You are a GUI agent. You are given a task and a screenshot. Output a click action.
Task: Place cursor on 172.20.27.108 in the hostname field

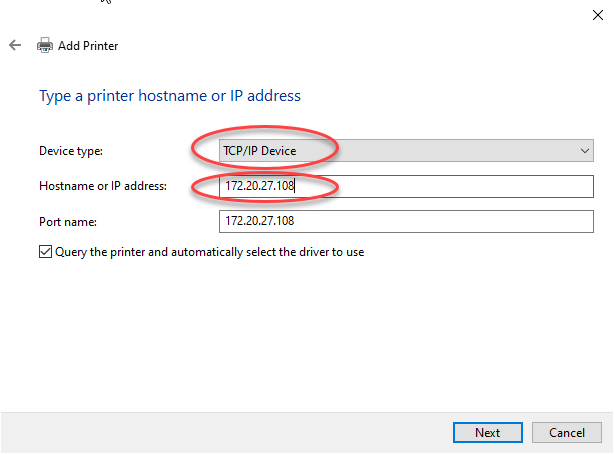(x=259, y=186)
